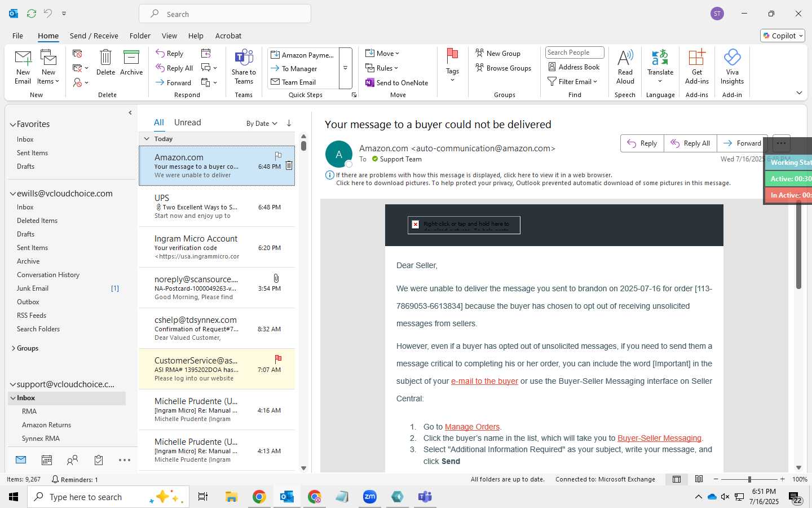
Task: Switch to Calendar view icon
Action: click(x=47, y=460)
